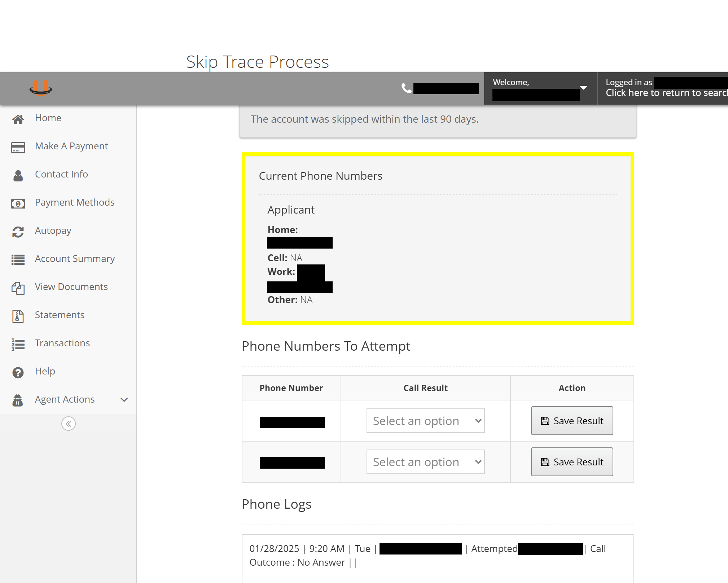Open the Home menu item

click(x=48, y=118)
